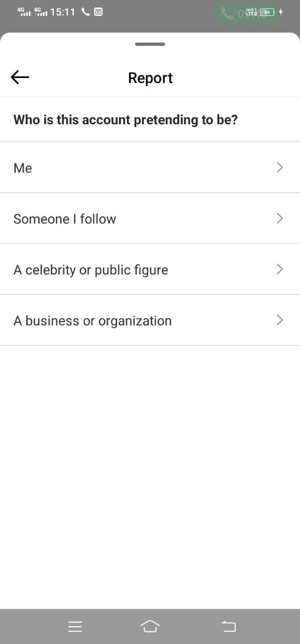Tap the question Who is this account pretending to be
The height and width of the screenshot is (644, 300).
tap(126, 120)
